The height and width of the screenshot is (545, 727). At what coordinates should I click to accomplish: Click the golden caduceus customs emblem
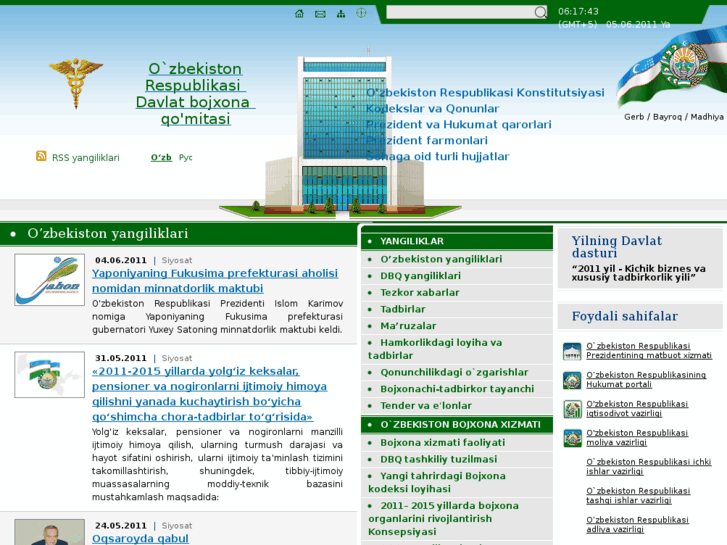pos(76,83)
